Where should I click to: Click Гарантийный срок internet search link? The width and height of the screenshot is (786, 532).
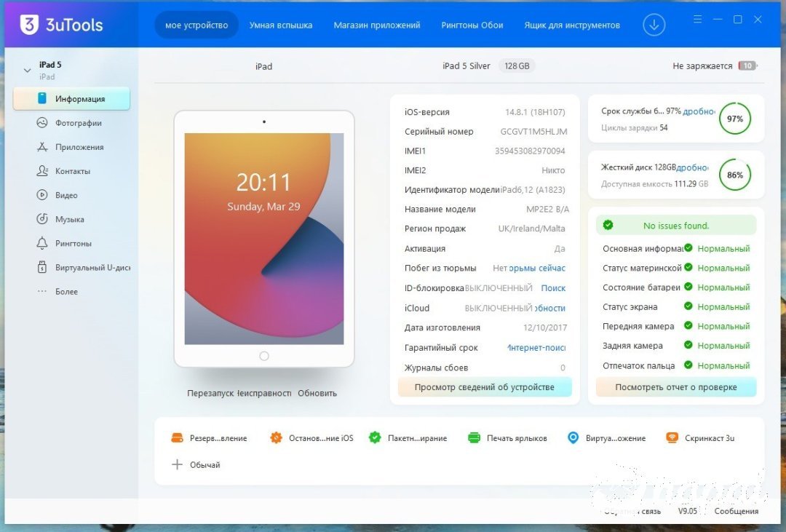[x=537, y=347]
